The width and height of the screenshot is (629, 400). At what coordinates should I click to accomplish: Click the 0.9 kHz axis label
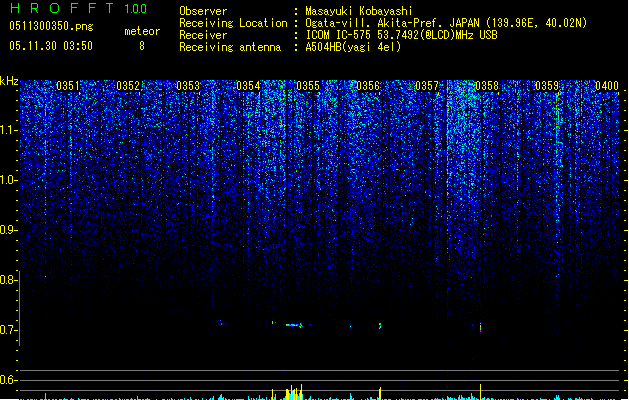(8, 230)
